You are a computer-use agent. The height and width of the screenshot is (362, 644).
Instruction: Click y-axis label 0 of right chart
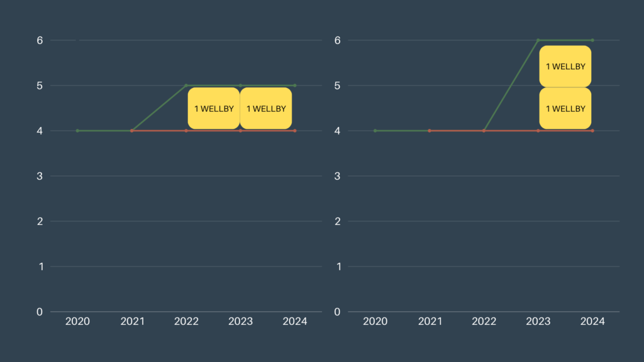(336, 312)
